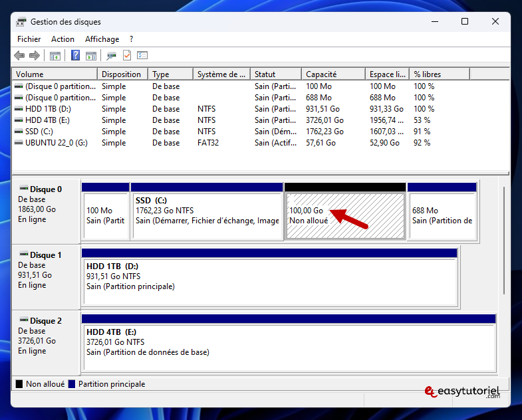Image resolution: width=522 pixels, height=420 pixels.
Task: Open the Fichier menu
Action: tap(29, 39)
